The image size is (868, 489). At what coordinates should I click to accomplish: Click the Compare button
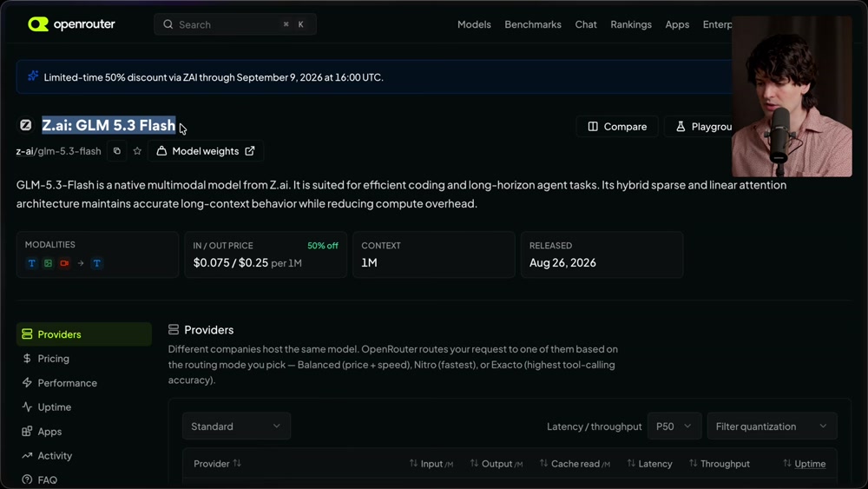[x=617, y=126]
